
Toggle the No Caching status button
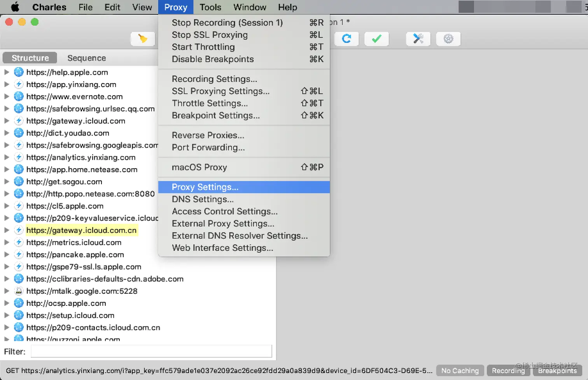(460, 371)
